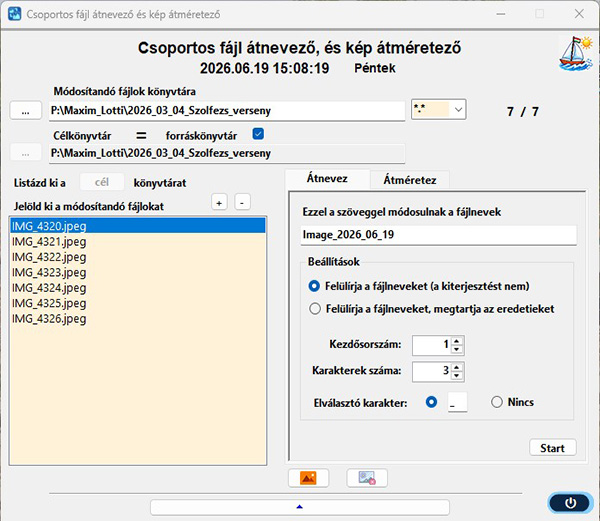Viewport: 600px width, 521px height.
Task: Select the Nincs radio option
Action: pyautogui.click(x=497, y=402)
